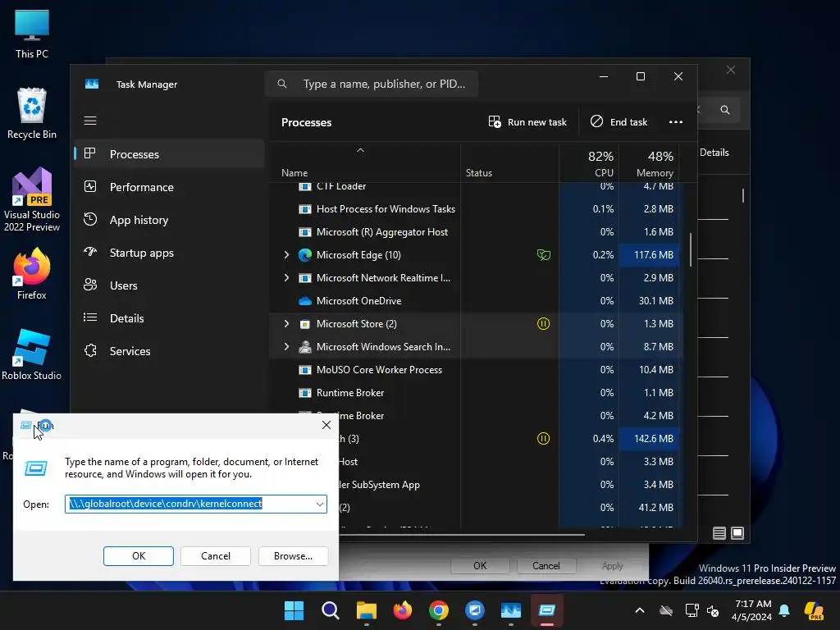Select Details label in background window

point(714,153)
